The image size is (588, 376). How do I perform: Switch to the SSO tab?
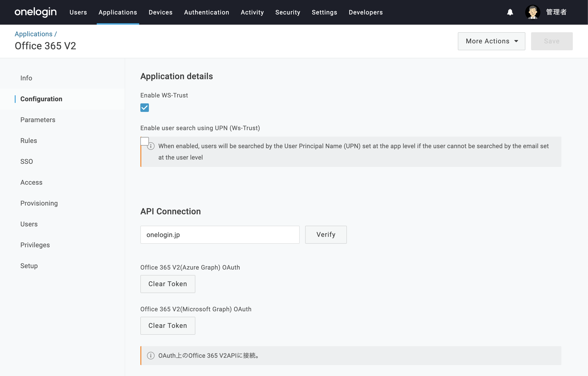point(27,162)
